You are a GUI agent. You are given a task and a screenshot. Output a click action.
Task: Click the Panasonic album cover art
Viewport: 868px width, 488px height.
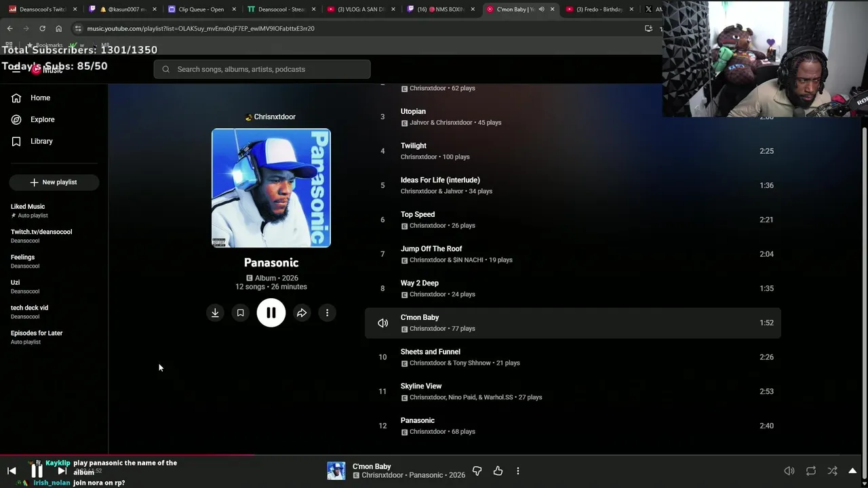[x=271, y=188]
